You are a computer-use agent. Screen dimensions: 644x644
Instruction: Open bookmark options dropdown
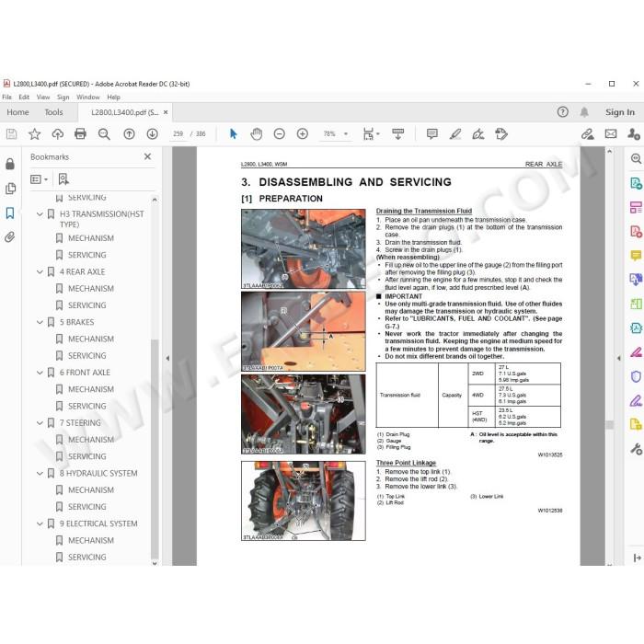pos(39,179)
